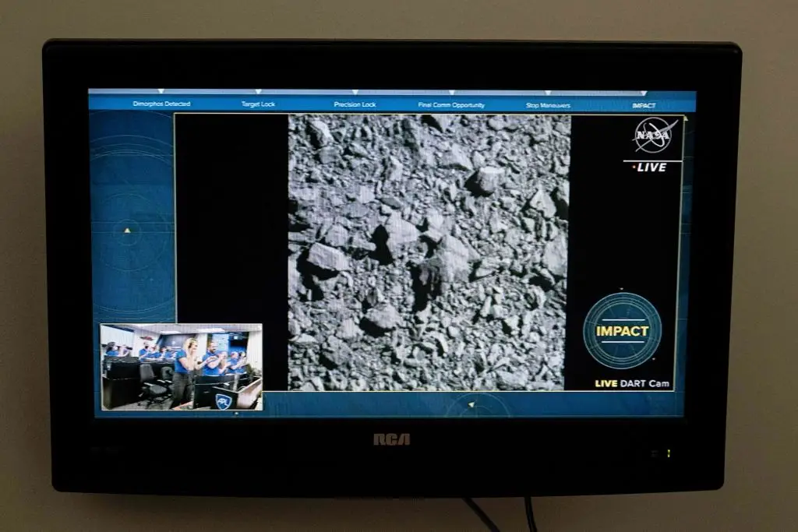Open the LIVE DART Cam feed

point(633,382)
